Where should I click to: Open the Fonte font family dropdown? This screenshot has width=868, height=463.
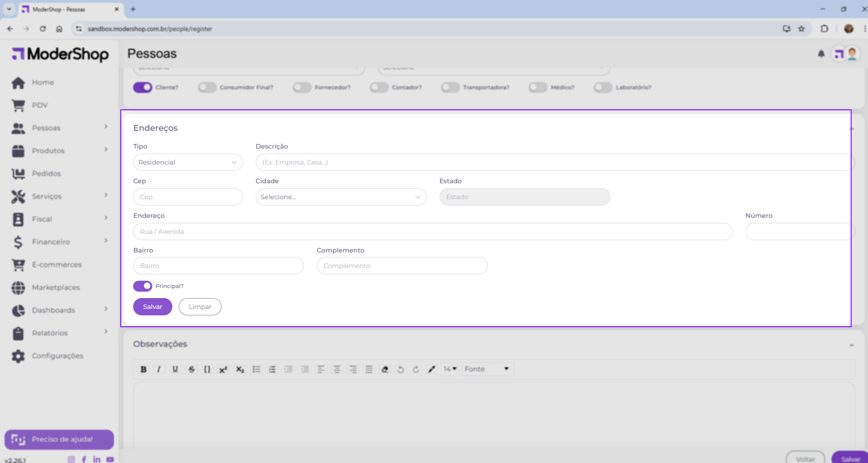(x=486, y=369)
